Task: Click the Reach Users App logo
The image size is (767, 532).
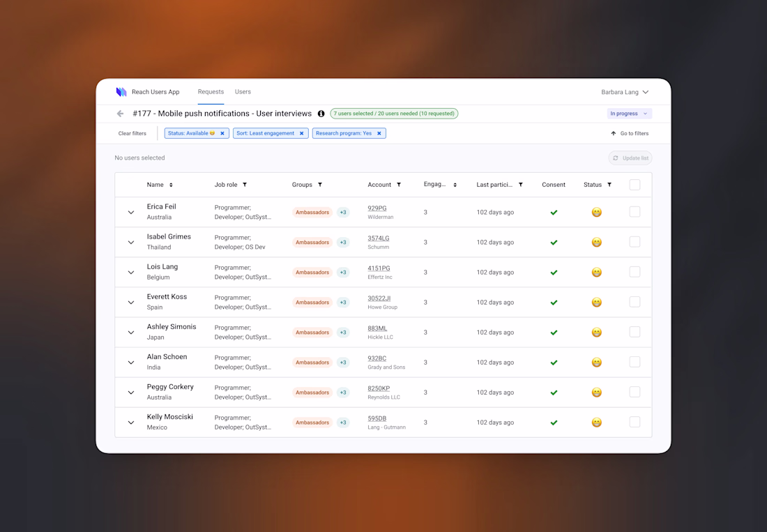Action: click(x=121, y=92)
